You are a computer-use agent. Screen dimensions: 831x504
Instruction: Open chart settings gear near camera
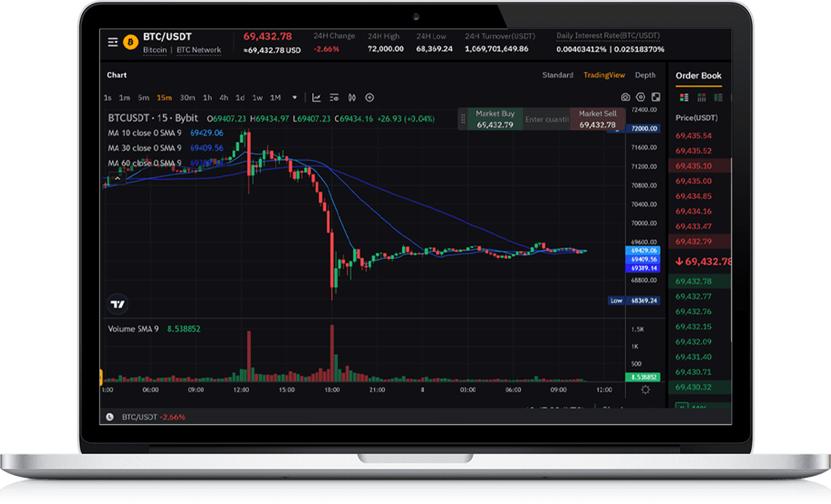(x=640, y=98)
